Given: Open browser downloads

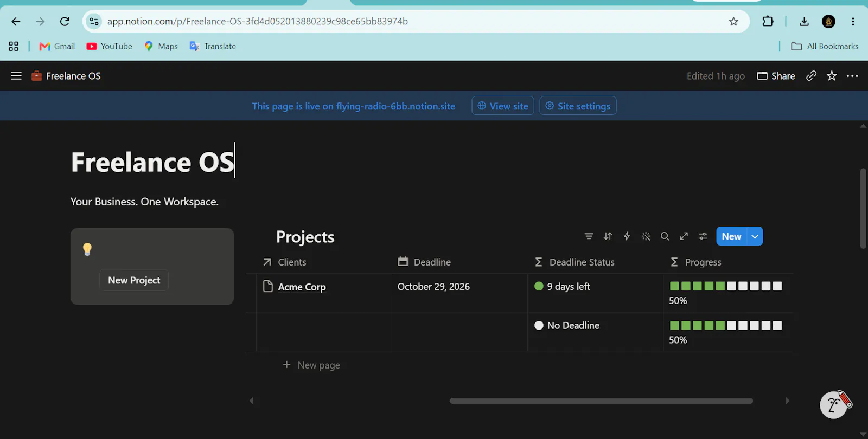Looking at the screenshot, I should [804, 21].
